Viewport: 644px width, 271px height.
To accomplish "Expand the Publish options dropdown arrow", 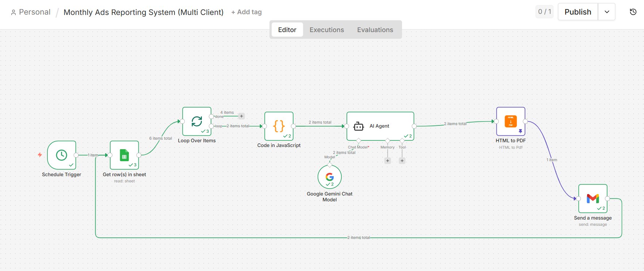I will click(x=607, y=12).
